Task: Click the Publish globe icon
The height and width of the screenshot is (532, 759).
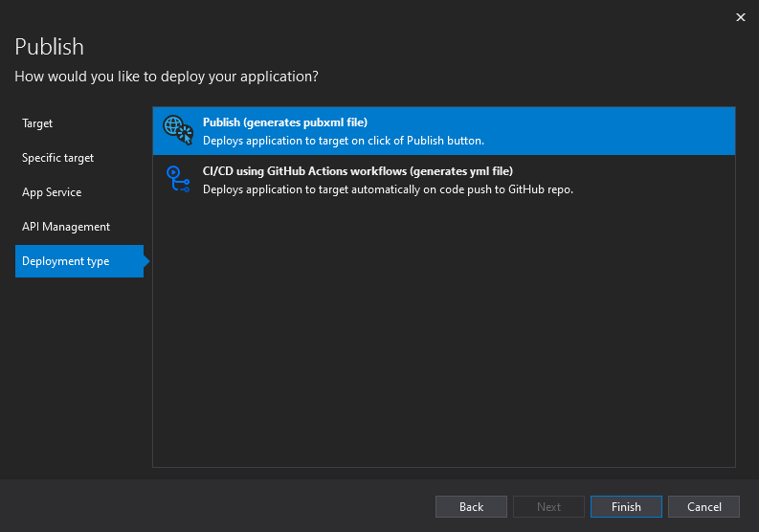Action: (x=177, y=130)
